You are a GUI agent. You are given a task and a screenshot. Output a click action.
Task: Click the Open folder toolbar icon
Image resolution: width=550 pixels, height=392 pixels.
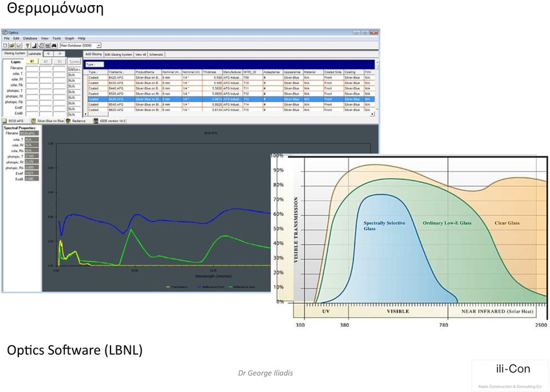coord(11,46)
